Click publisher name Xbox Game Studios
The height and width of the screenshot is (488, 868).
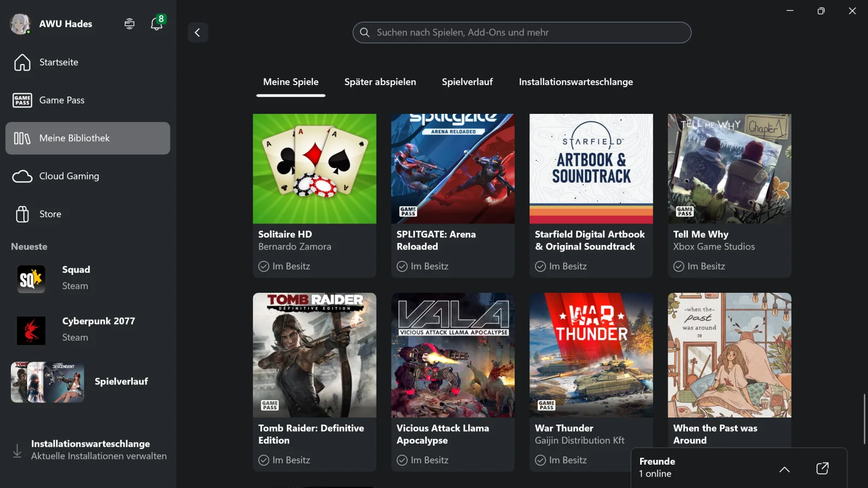(714, 247)
